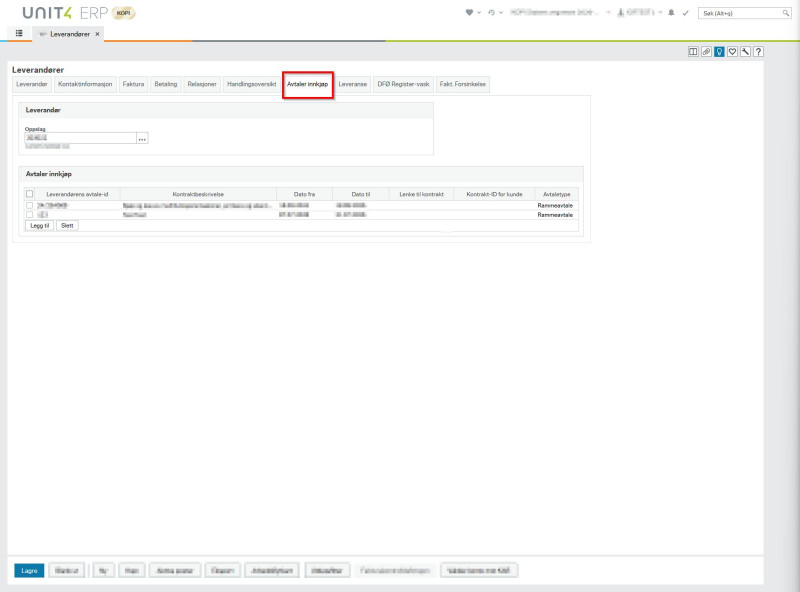Open the notifications bell

tap(671, 13)
